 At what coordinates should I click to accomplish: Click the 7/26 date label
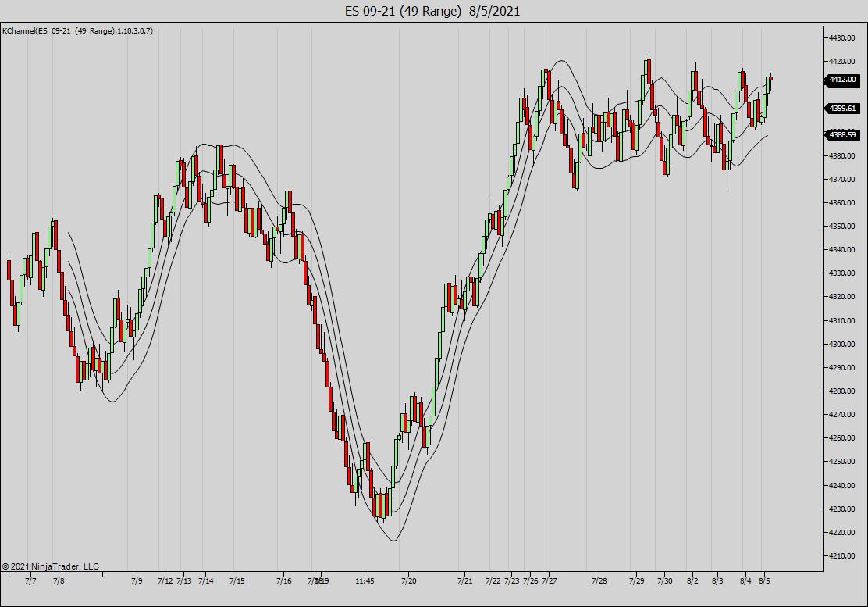coord(530,581)
